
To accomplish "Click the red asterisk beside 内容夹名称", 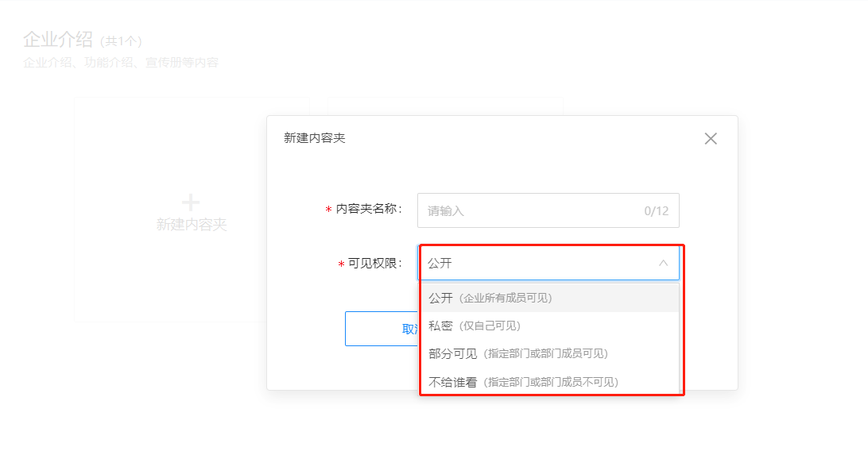I will [328, 210].
